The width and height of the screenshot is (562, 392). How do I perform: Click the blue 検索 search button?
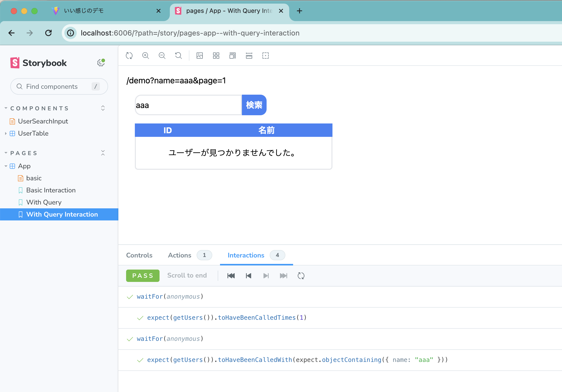pyautogui.click(x=254, y=105)
